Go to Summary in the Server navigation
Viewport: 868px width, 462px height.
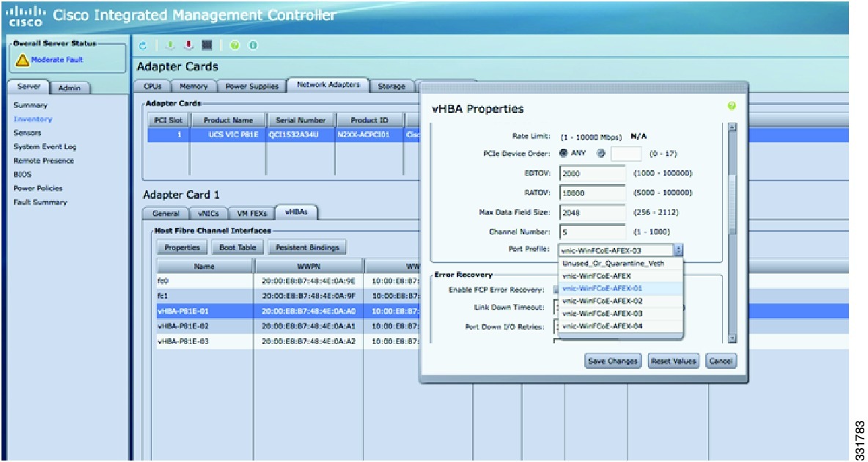(x=31, y=106)
